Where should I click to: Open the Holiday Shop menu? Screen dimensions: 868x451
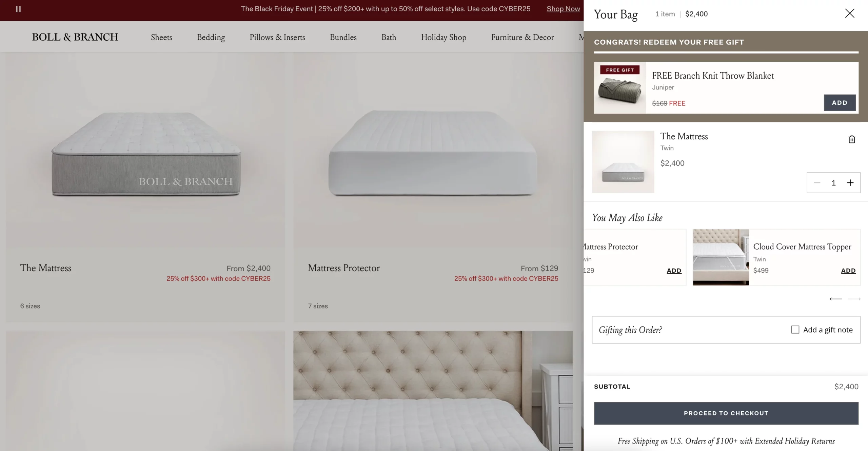pos(443,37)
